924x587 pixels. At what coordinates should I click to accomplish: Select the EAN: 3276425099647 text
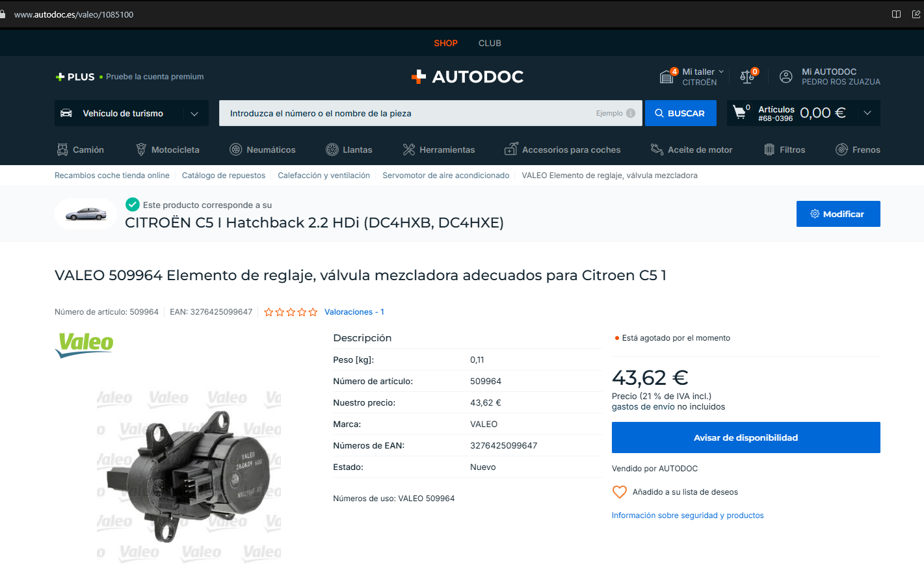pos(211,312)
